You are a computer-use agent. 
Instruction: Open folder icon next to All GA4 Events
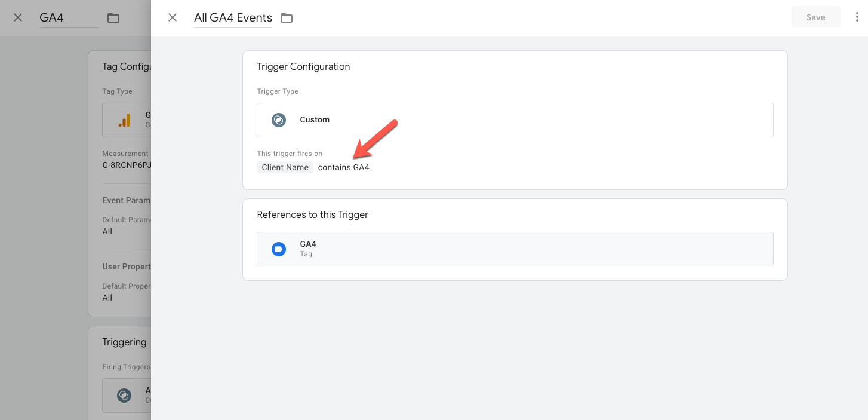287,18
